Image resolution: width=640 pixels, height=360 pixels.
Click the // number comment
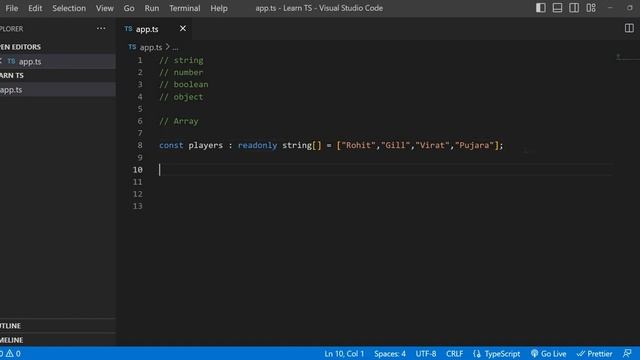tap(181, 73)
